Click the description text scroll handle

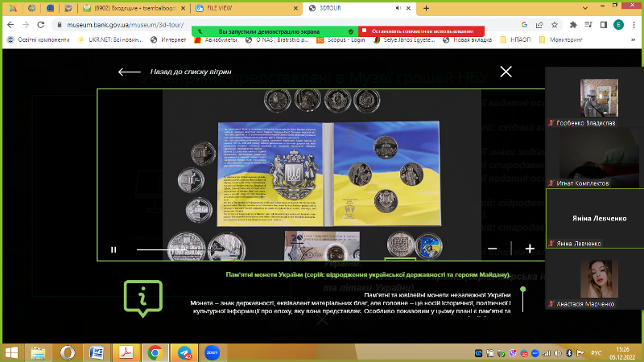(x=522, y=290)
